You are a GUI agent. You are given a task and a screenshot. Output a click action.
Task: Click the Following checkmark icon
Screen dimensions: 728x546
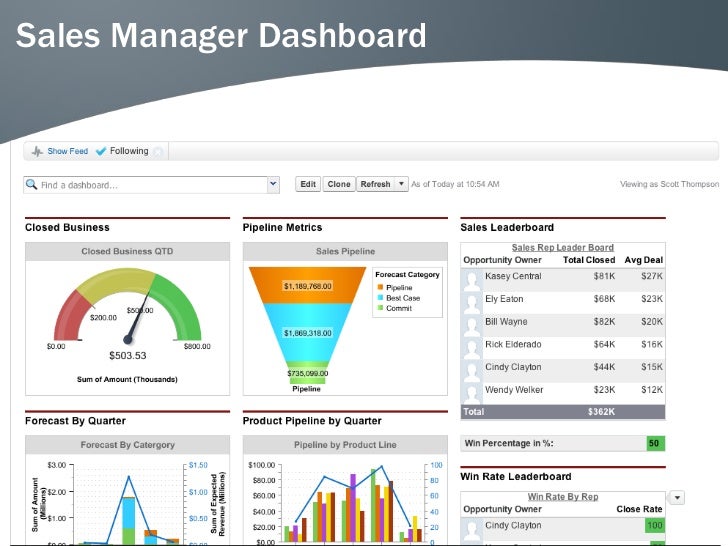[101, 151]
